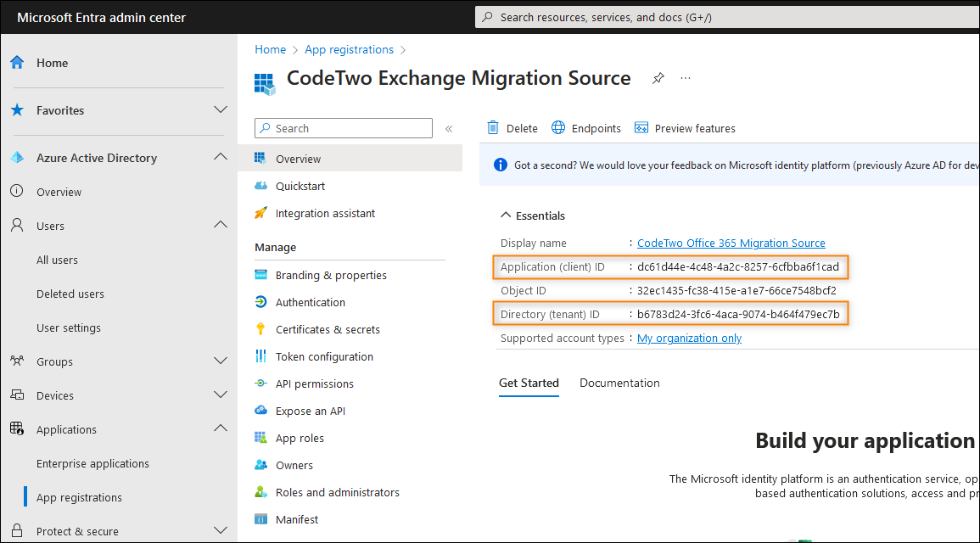Screen dimensions: 980x543
Task: Expand the Devices section chevron
Action: [221, 395]
